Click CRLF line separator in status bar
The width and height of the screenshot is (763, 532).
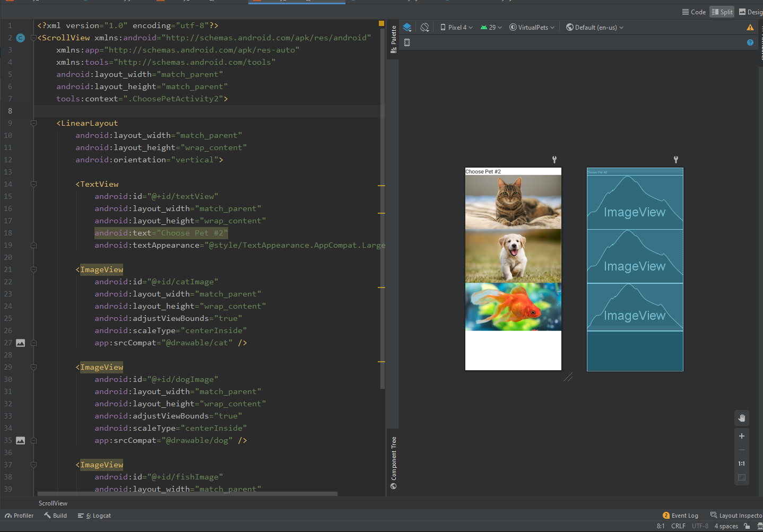pos(678,526)
